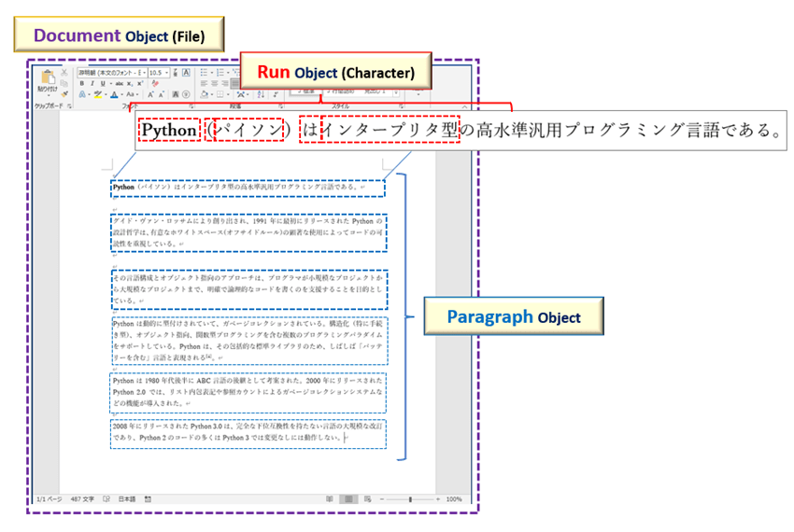Click the macro recording status icon
794x532 pixels.
pos(148,499)
